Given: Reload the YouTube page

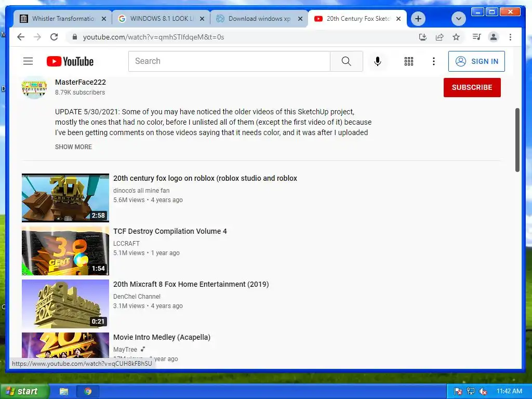Looking at the screenshot, I should click(x=54, y=37).
